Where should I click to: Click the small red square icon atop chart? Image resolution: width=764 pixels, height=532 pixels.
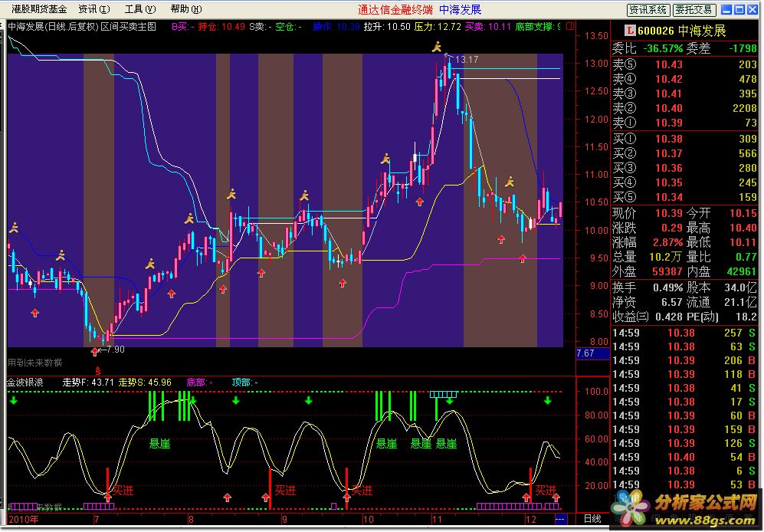click(570, 26)
